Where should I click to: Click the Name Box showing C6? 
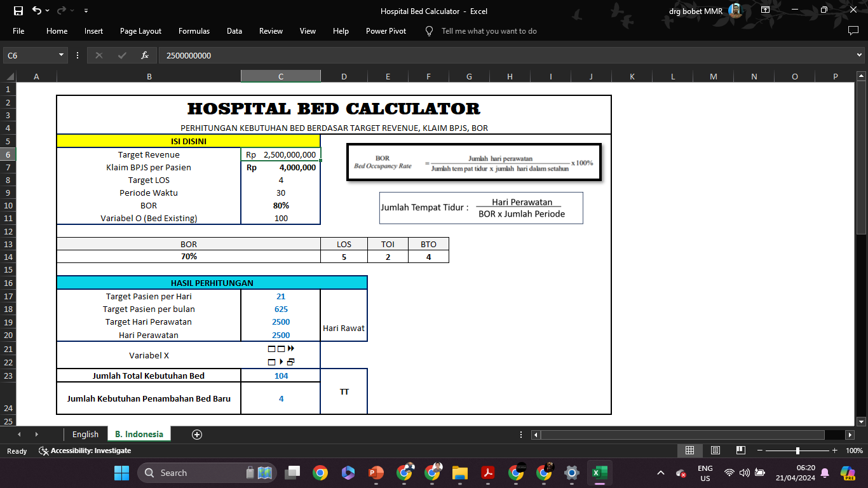tap(30, 55)
